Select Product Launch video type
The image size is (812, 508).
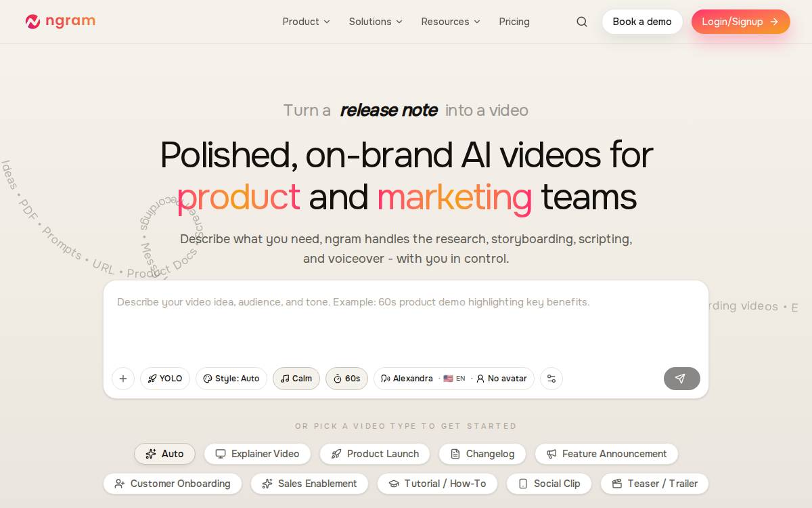pyautogui.click(x=375, y=454)
